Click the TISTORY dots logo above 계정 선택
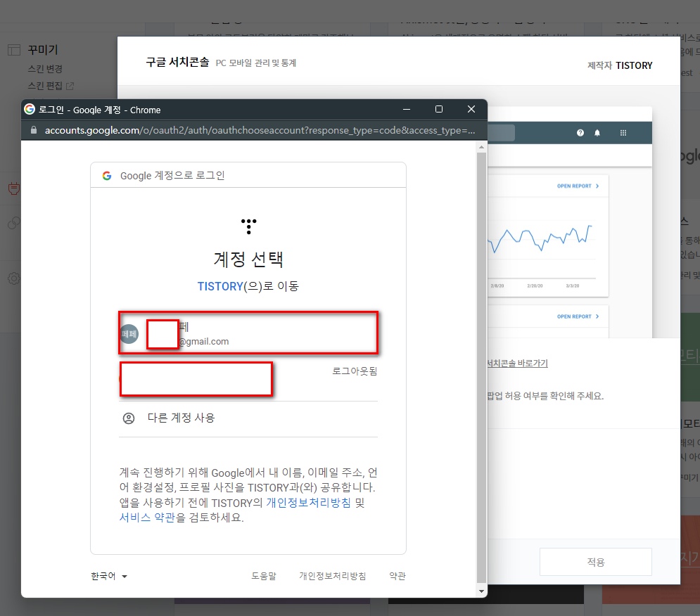This screenshot has width=700, height=616. (248, 226)
